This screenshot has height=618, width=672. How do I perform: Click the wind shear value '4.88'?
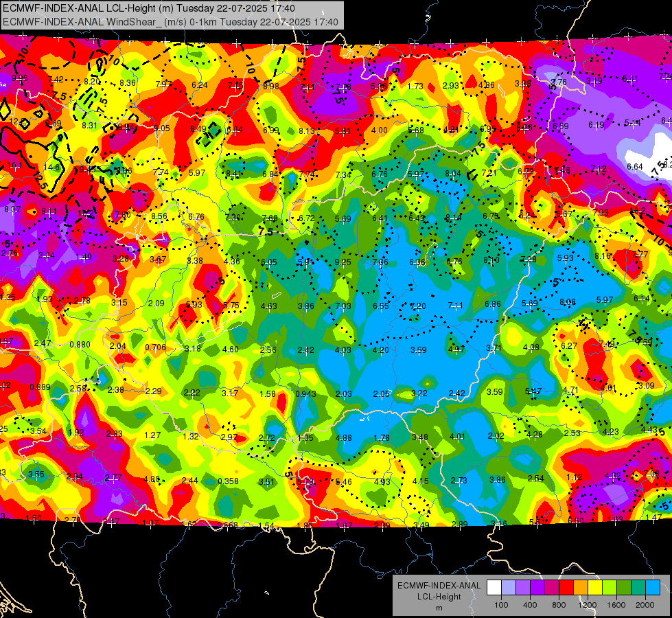[x=344, y=437]
